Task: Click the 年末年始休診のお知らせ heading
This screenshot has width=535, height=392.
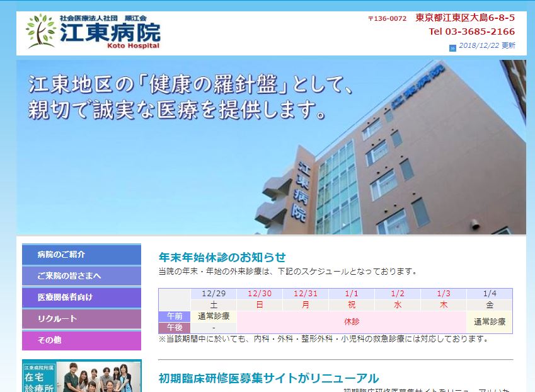Action: coord(222,257)
